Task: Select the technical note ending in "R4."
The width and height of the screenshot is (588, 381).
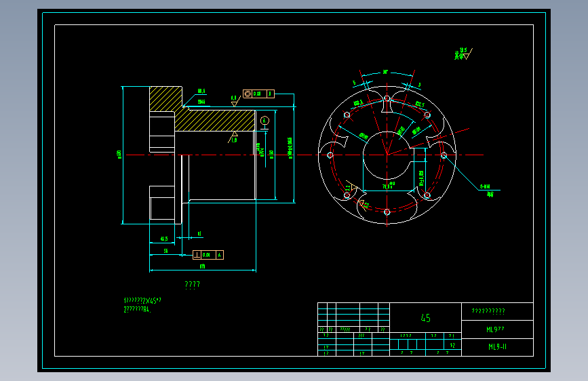Action: tap(137, 310)
